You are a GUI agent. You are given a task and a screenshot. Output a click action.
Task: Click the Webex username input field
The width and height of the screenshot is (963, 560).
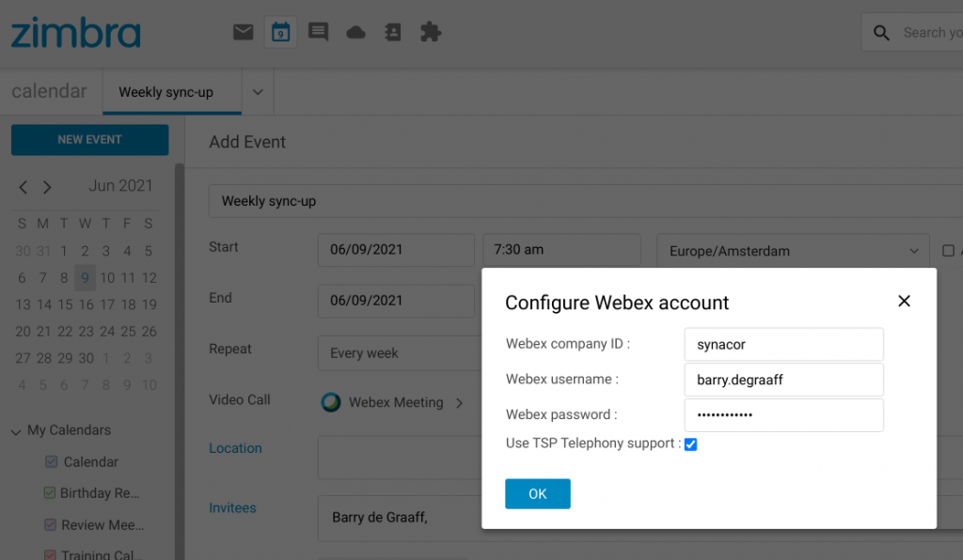pyautogui.click(x=783, y=381)
